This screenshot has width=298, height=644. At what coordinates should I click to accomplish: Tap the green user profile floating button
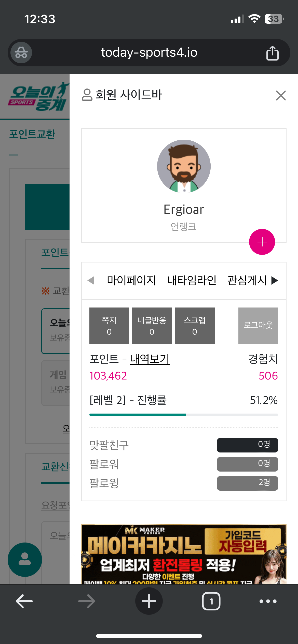pyautogui.click(x=25, y=560)
